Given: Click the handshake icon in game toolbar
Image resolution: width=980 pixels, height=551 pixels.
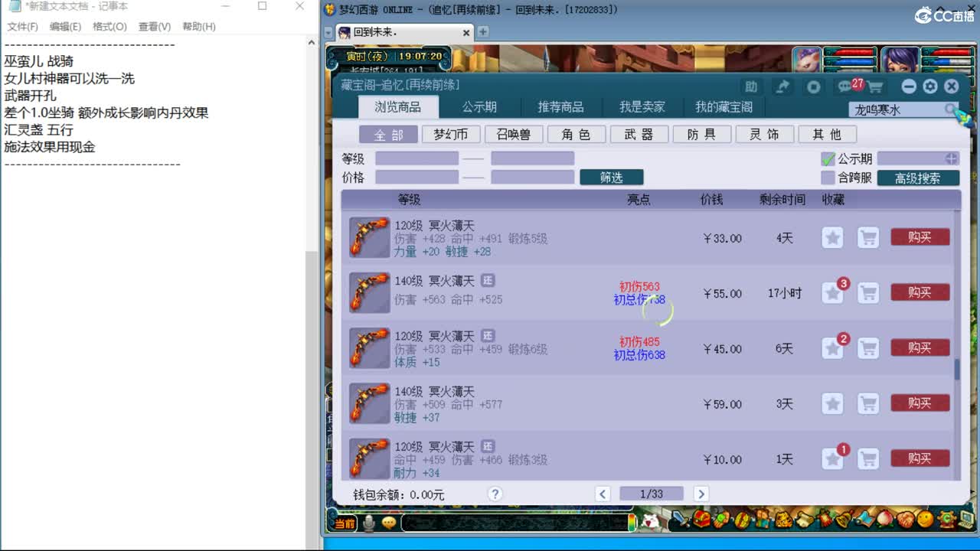Looking at the screenshot, I should point(905,520).
